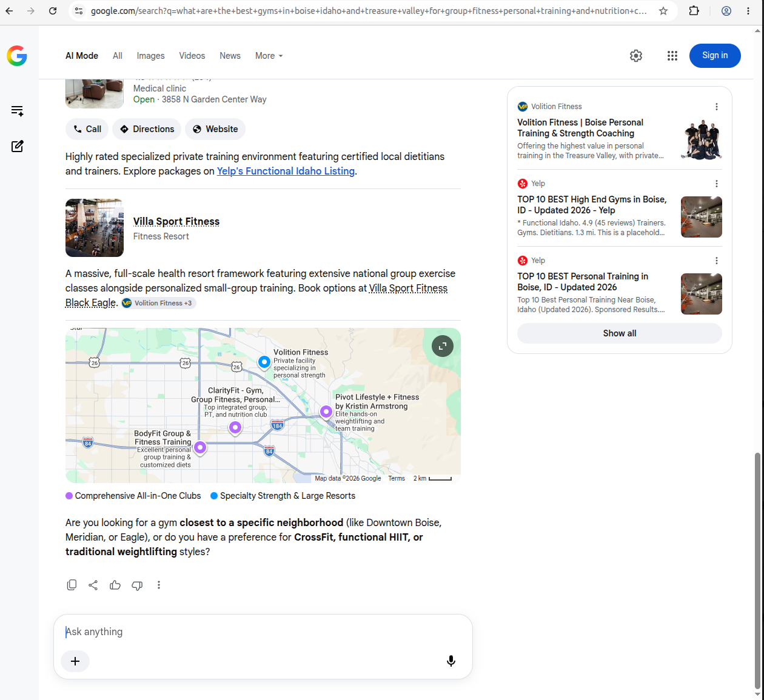Open Yelp's Functional Idaho Listing link
Screen dimensions: 764x700
coord(286,171)
